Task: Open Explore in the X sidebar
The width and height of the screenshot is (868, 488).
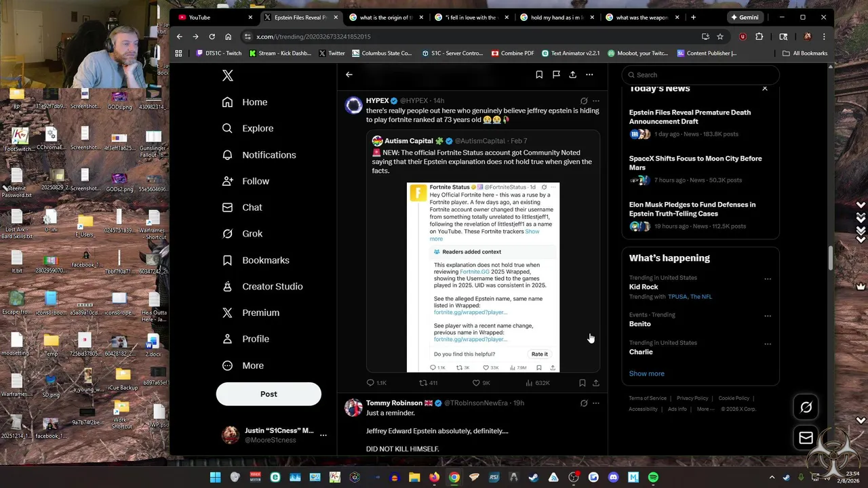Action: pos(248,128)
